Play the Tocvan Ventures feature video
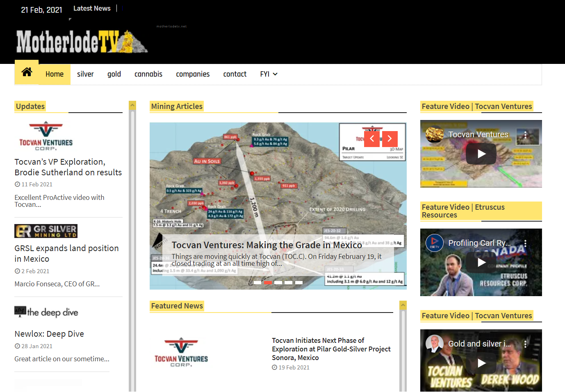Viewport: 565px width, 392px height. (481, 154)
